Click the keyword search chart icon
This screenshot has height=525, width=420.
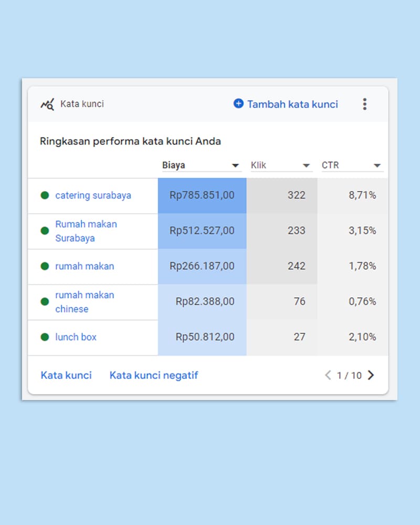47,104
